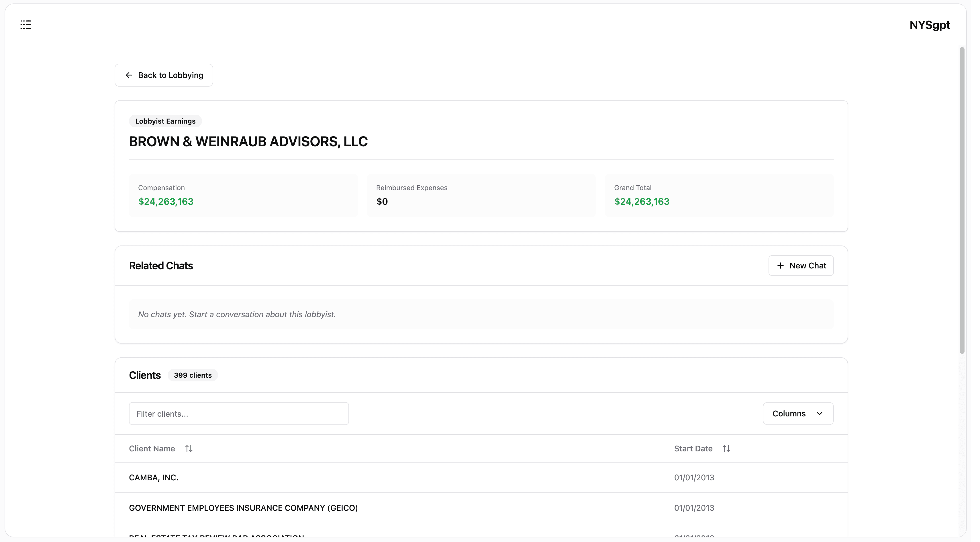Click the Compensation amount $24,263,163
Viewport: 980px width, 542px height.
pos(166,201)
